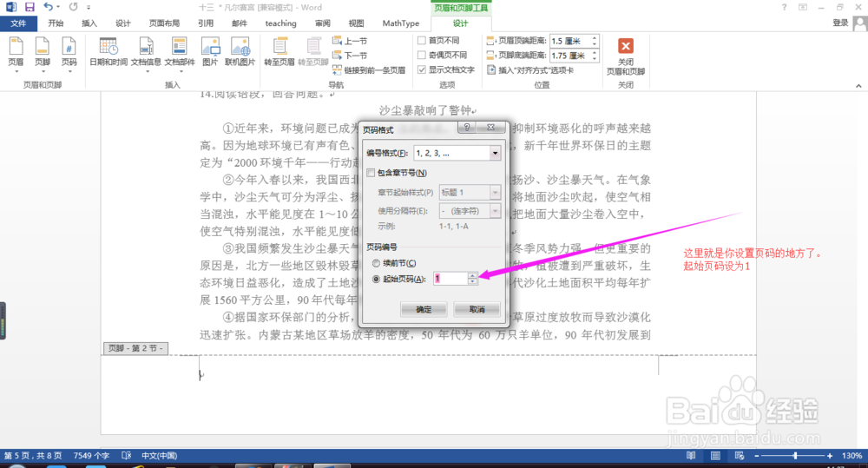Adjust the 页脚底端距离 footer distance spinner
Screen dimensions: 868x468
[595, 56]
